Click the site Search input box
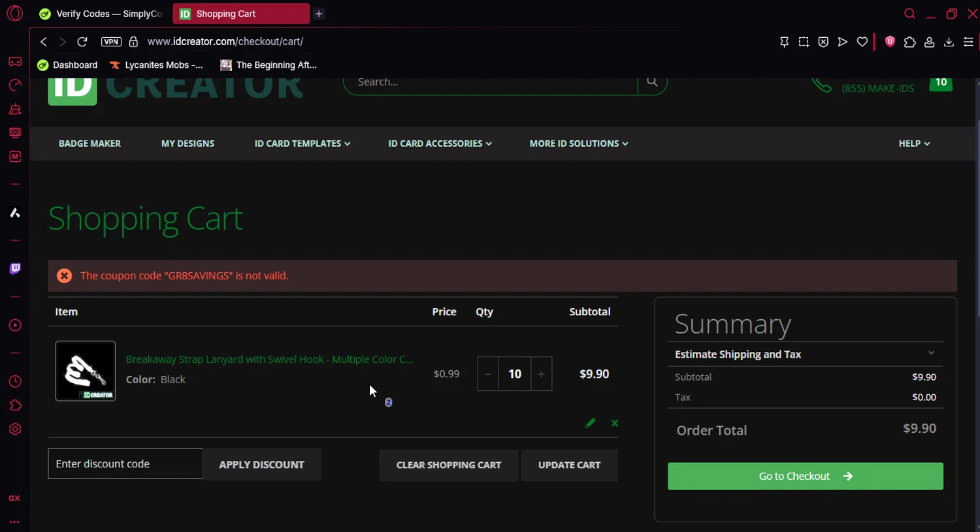The width and height of the screenshot is (980, 532). [x=490, y=83]
